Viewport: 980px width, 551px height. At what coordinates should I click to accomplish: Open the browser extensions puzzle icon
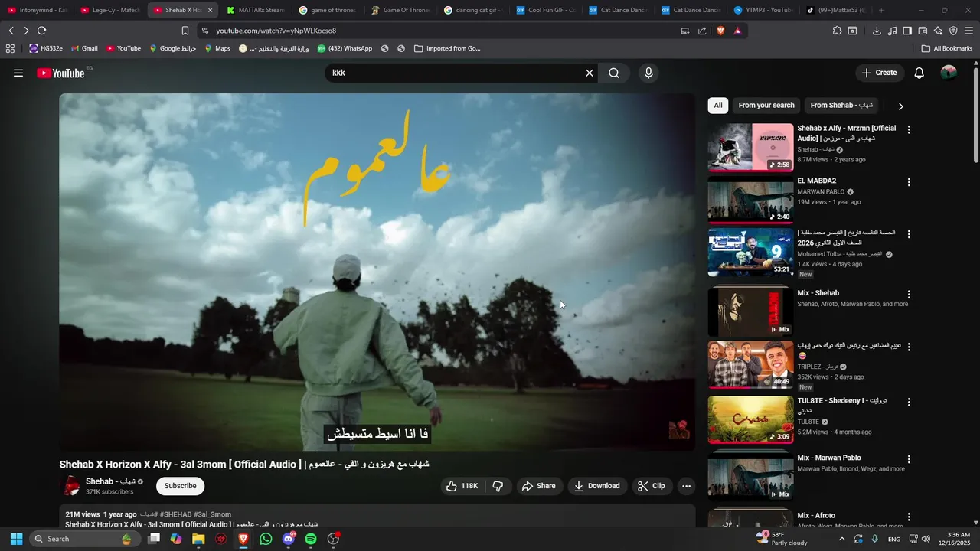(x=837, y=31)
